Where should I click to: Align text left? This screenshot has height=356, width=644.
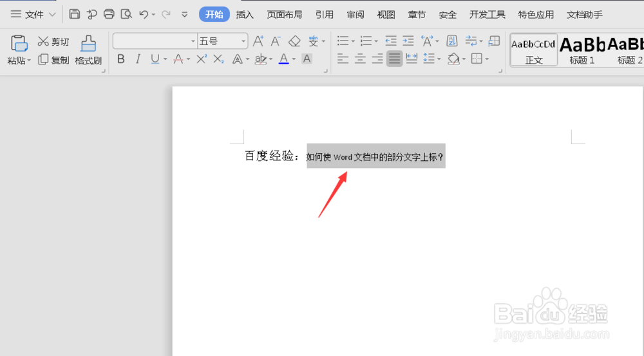[x=343, y=59]
